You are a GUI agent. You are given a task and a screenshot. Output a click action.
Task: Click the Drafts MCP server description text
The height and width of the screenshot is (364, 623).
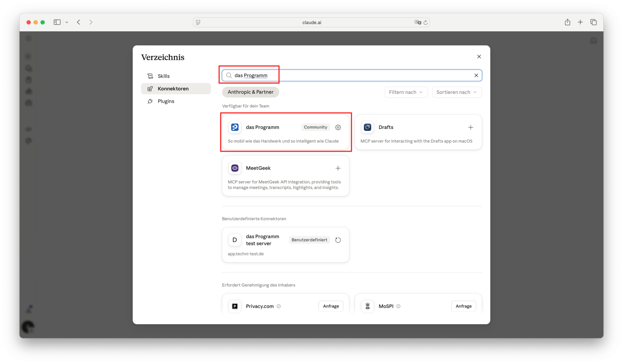pyautogui.click(x=416, y=141)
